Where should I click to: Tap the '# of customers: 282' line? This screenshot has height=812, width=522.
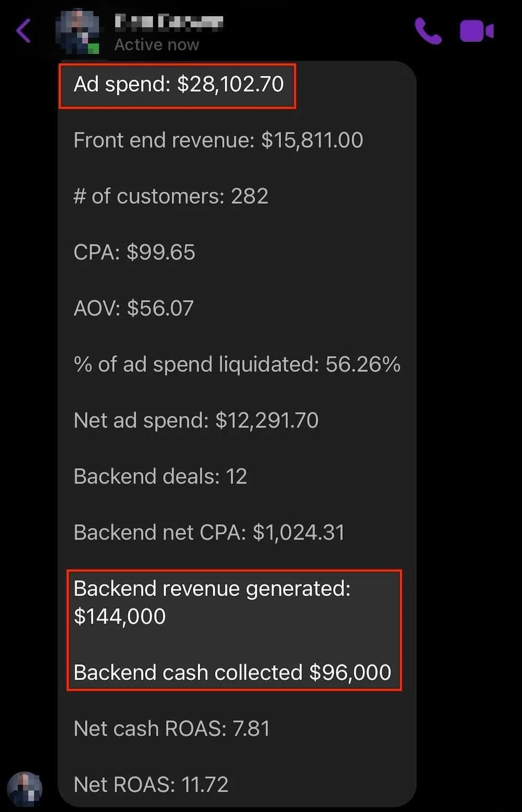click(171, 196)
